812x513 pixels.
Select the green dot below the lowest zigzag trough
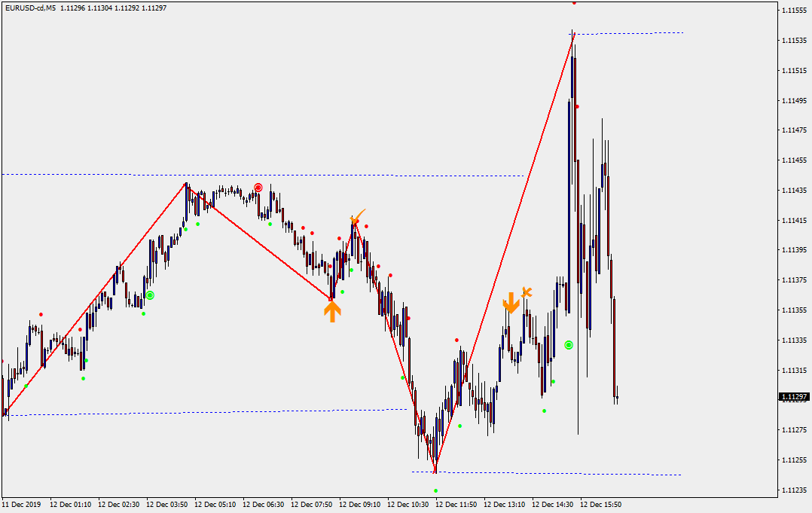435,490
